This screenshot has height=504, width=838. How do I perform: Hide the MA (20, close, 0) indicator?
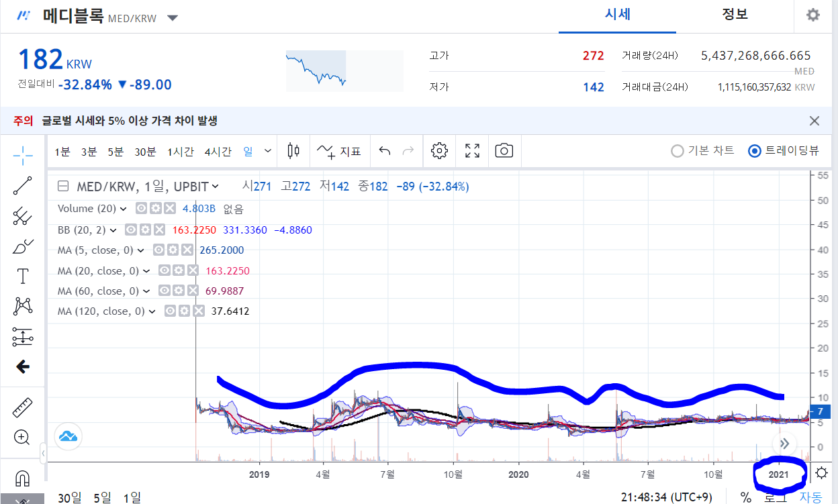point(165,270)
